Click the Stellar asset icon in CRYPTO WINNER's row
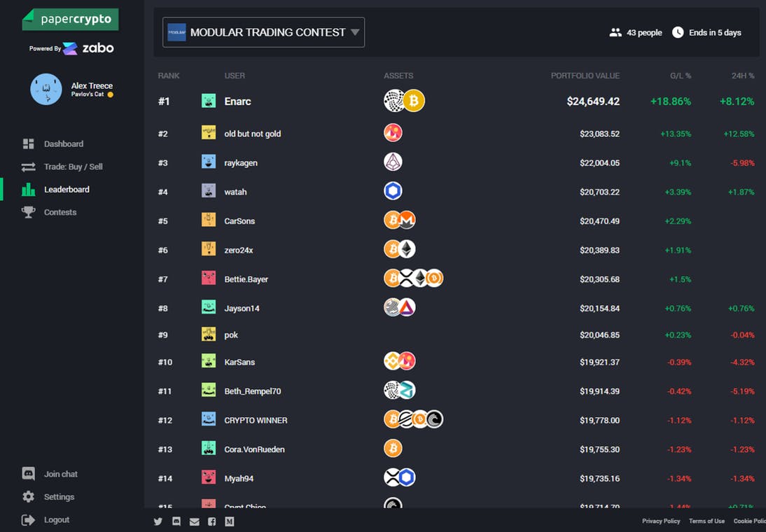This screenshot has height=532, width=766. [x=406, y=419]
